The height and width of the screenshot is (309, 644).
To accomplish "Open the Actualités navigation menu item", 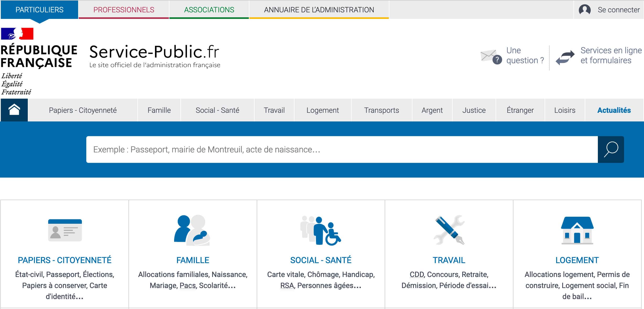I will point(614,110).
